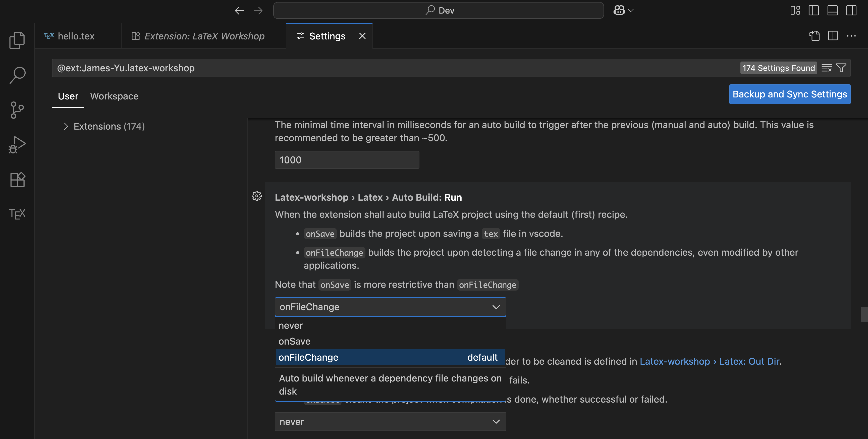The width and height of the screenshot is (868, 439).
Task: Choose onFileChange default option
Action: pyautogui.click(x=391, y=357)
